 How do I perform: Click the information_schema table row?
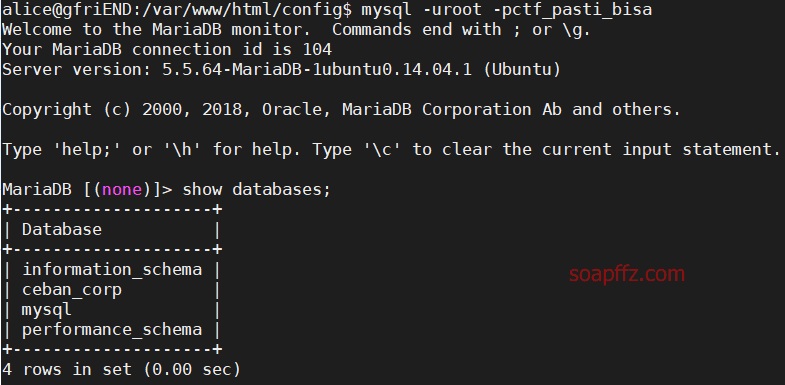(x=112, y=270)
